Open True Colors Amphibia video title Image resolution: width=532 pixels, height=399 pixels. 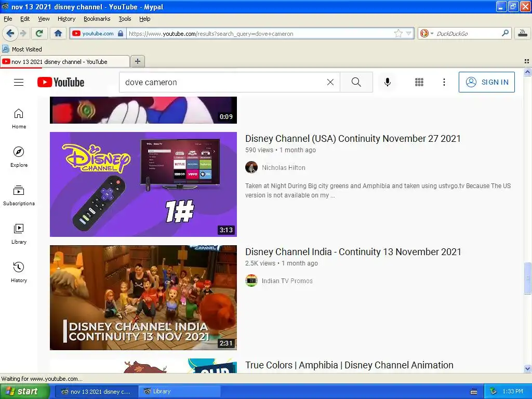click(x=349, y=365)
